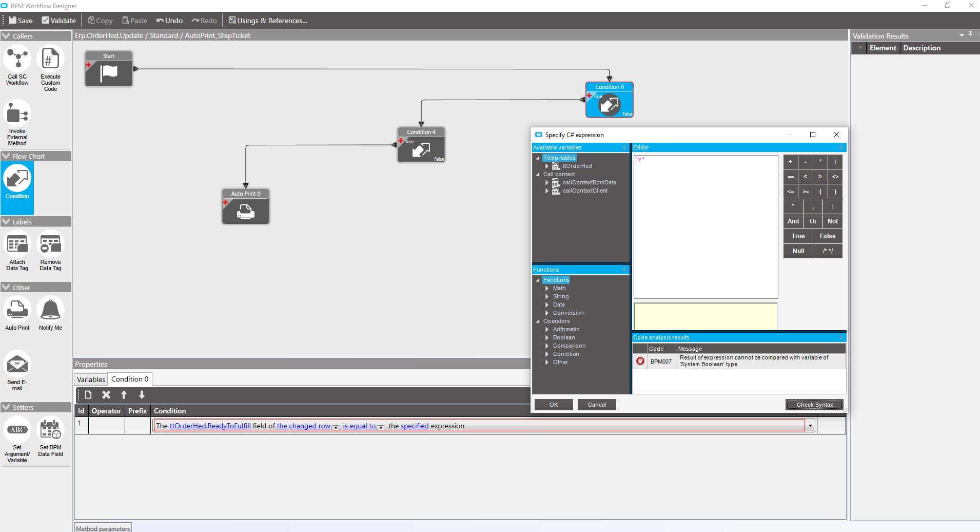
Task: Choose the Remove Data Tag icon
Action: (x=50, y=244)
